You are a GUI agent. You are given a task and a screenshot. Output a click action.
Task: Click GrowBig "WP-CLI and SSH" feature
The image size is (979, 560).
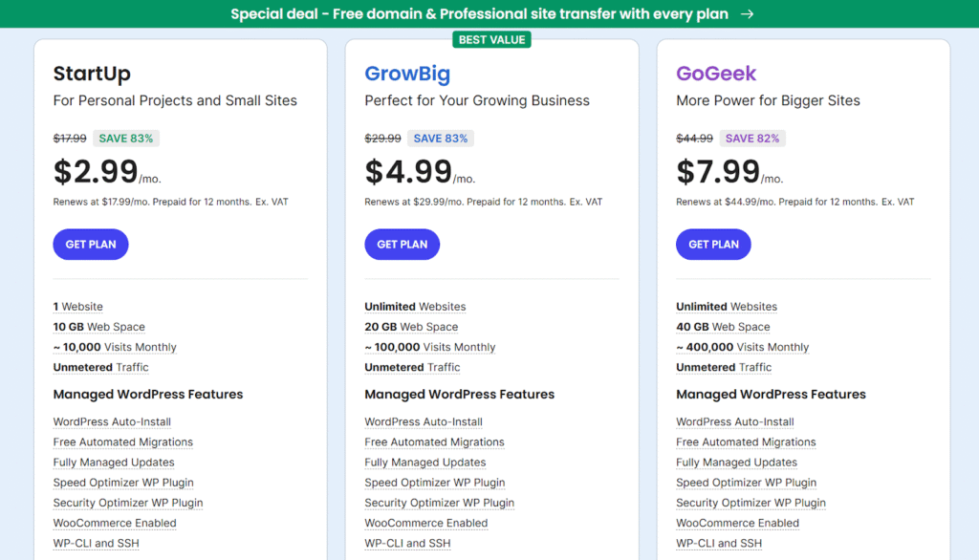tap(407, 543)
